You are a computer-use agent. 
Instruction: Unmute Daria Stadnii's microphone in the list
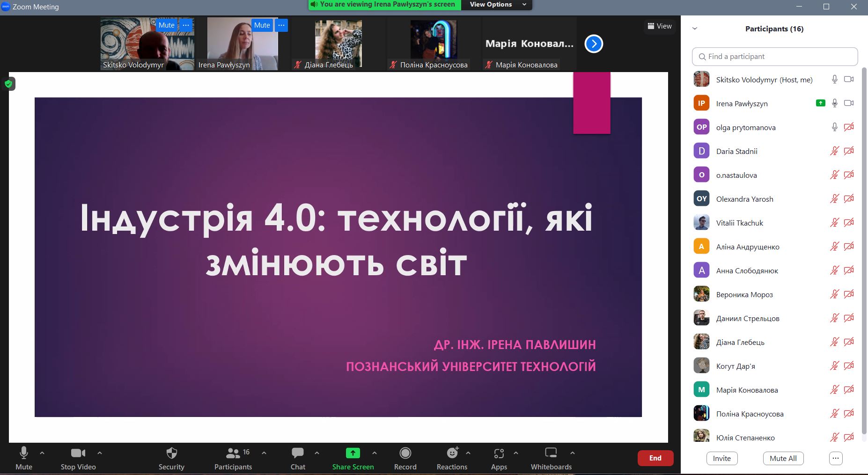click(x=834, y=151)
